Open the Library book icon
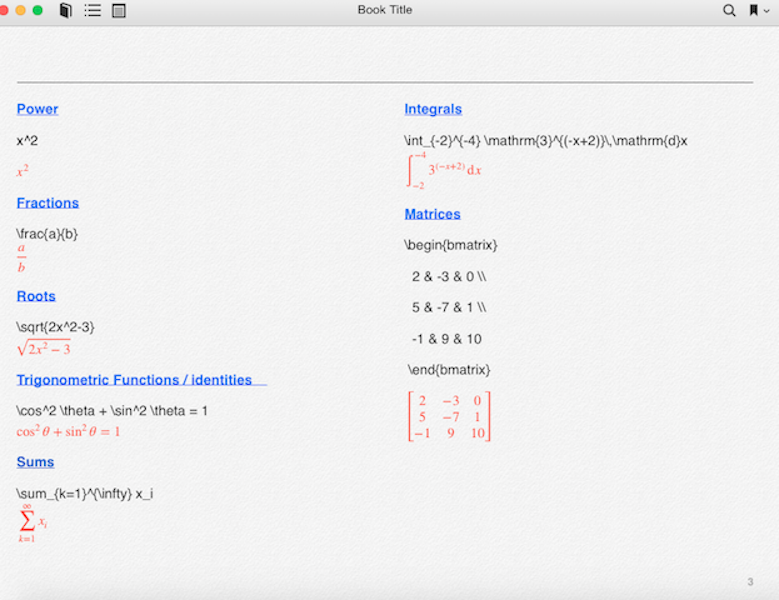The height and width of the screenshot is (600, 779). [x=66, y=11]
